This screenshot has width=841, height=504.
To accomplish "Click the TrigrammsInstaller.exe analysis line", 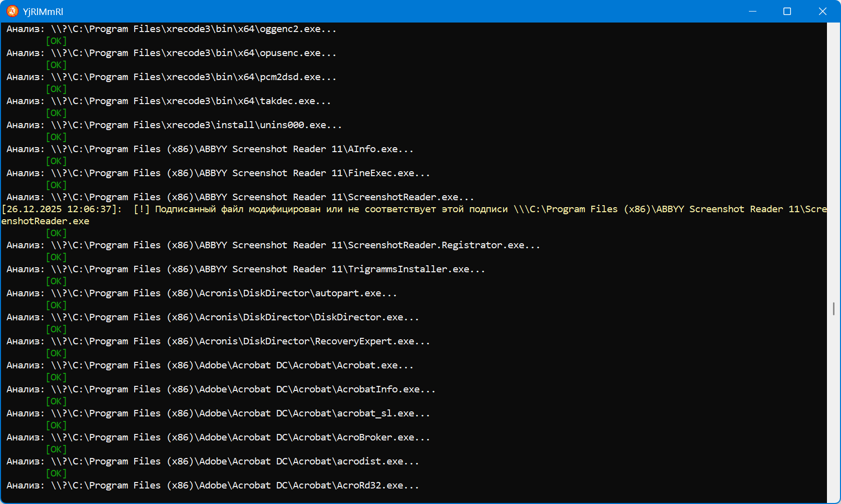I will pos(245,269).
